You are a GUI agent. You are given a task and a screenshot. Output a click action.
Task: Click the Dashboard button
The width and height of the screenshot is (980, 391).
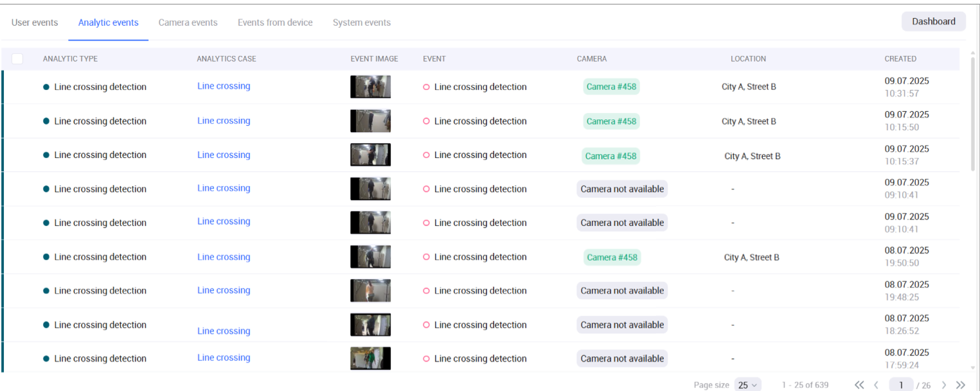[x=933, y=21]
